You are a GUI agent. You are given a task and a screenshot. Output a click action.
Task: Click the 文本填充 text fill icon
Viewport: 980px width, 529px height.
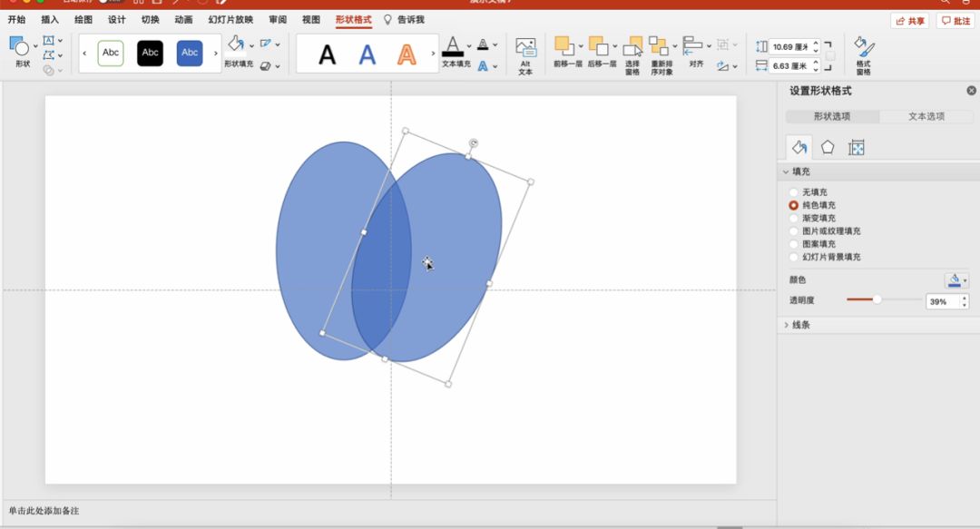[453, 46]
